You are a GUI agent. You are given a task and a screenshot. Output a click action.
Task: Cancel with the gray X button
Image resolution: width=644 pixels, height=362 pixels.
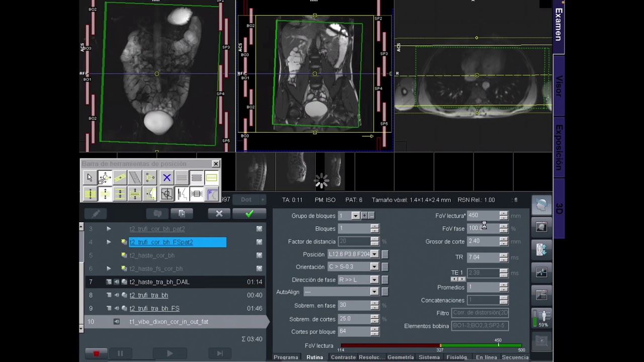[x=219, y=214]
